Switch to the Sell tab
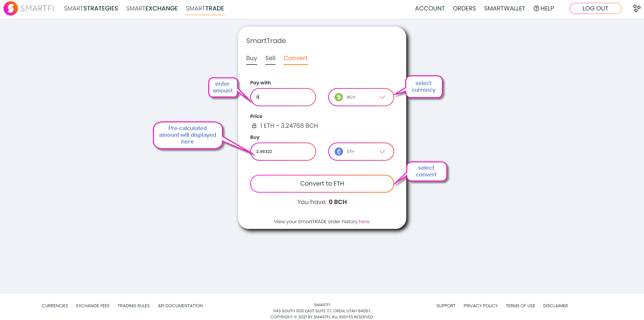Viewport: 644px width, 320px height. (x=270, y=58)
